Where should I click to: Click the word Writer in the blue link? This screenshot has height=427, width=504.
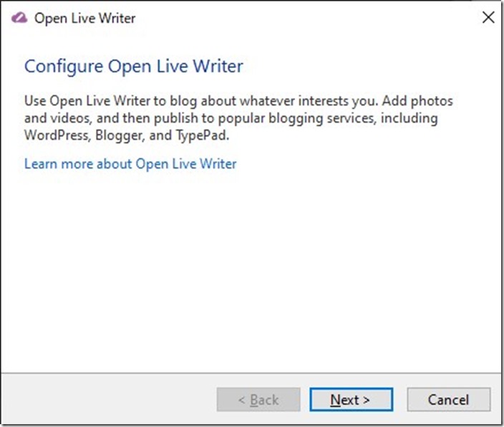[218, 164]
